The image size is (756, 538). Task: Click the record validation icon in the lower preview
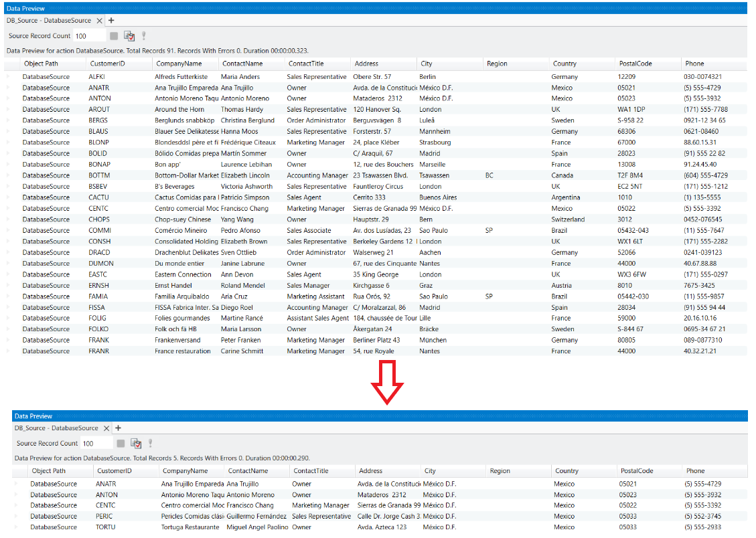136,443
